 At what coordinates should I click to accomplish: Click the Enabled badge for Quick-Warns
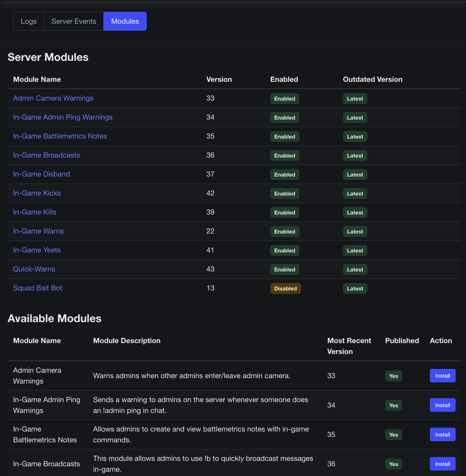click(x=284, y=269)
